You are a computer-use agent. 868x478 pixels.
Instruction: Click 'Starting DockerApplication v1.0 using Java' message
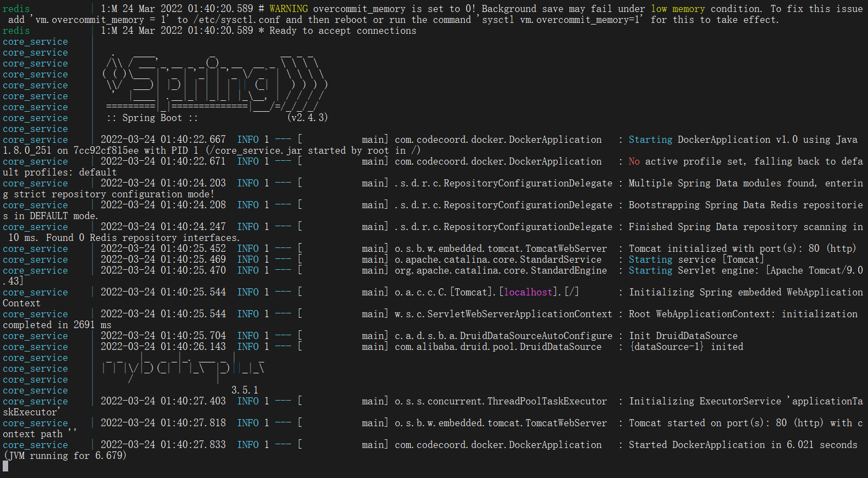743,140
